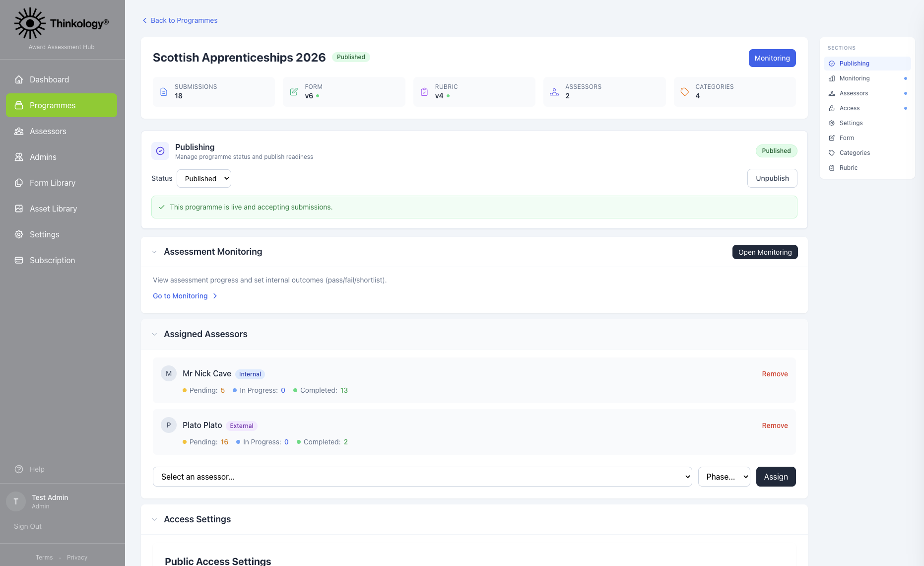Click the Submissions document icon
Screen dimensions: 924x566
164,92
